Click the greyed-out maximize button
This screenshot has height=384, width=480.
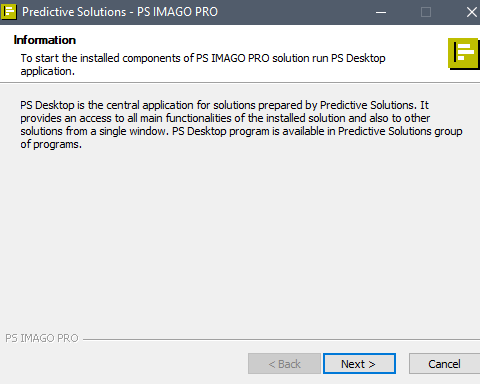pos(426,12)
